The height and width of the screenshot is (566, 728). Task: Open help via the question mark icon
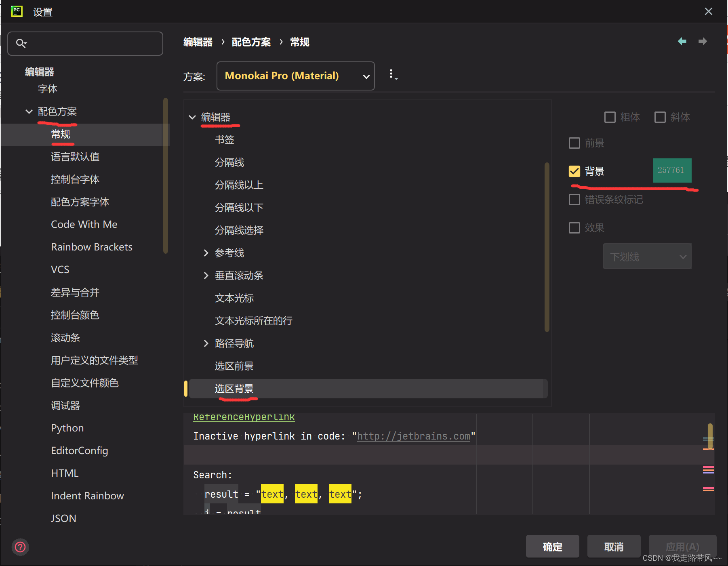point(20,547)
